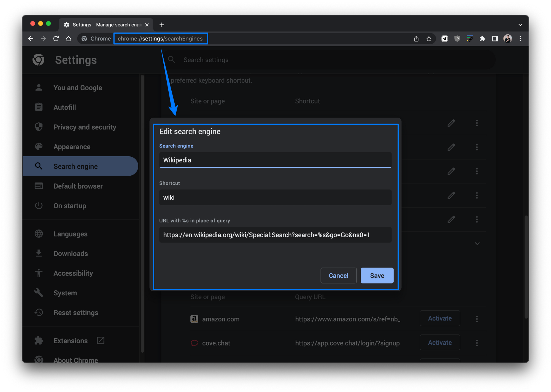Toggle the browser side panel icon
Viewport: 551px width, 392px height.
495,39
